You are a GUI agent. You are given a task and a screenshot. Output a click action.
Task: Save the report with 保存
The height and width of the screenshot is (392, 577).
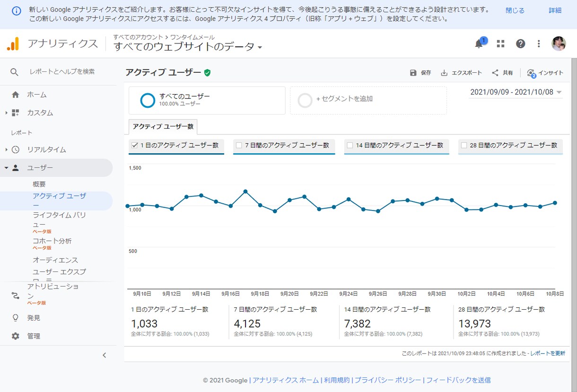(420, 73)
